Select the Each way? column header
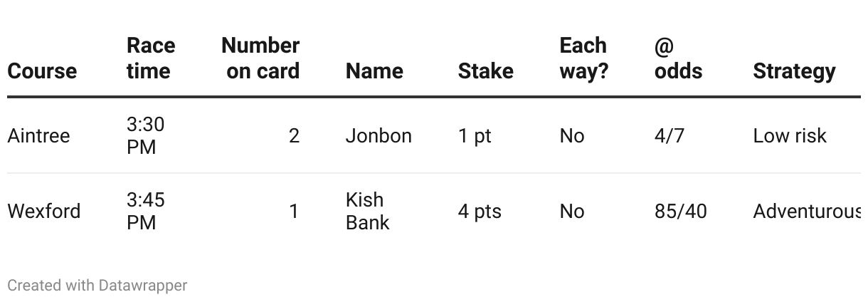 (x=584, y=58)
